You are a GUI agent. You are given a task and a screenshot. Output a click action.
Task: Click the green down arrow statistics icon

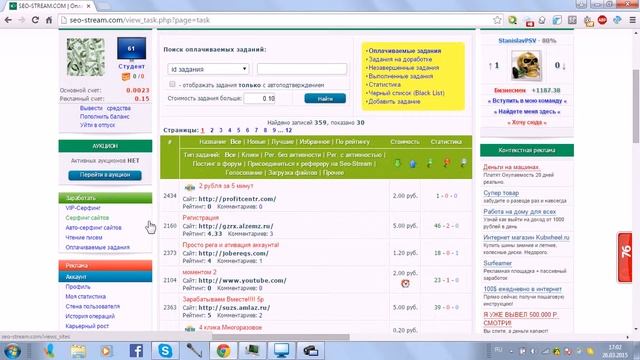pos(397,163)
